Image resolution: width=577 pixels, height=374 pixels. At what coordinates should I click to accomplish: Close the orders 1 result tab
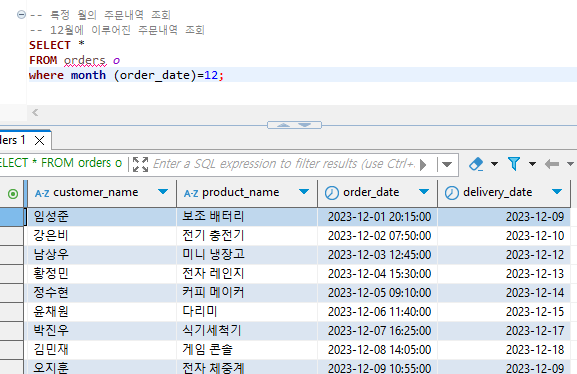[x=39, y=140]
